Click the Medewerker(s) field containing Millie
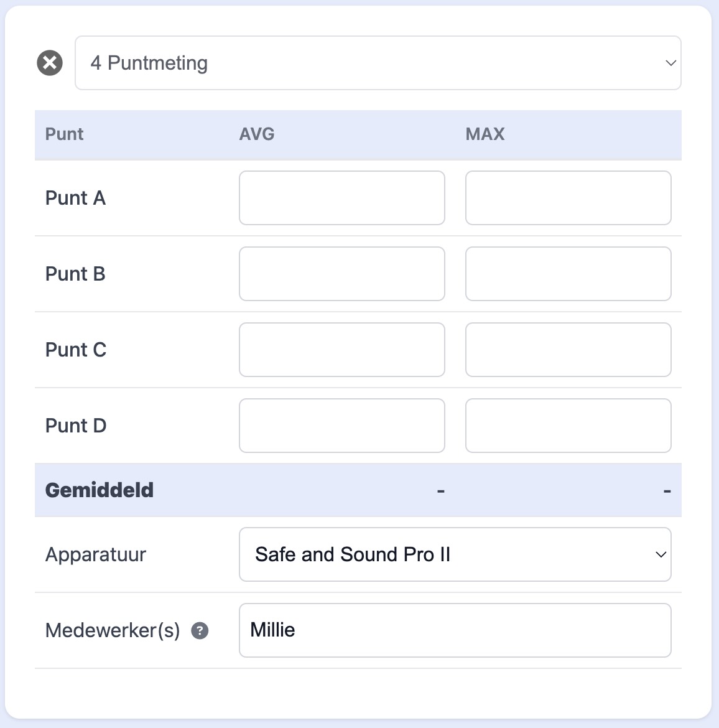Image resolution: width=719 pixels, height=728 pixels. pos(455,630)
